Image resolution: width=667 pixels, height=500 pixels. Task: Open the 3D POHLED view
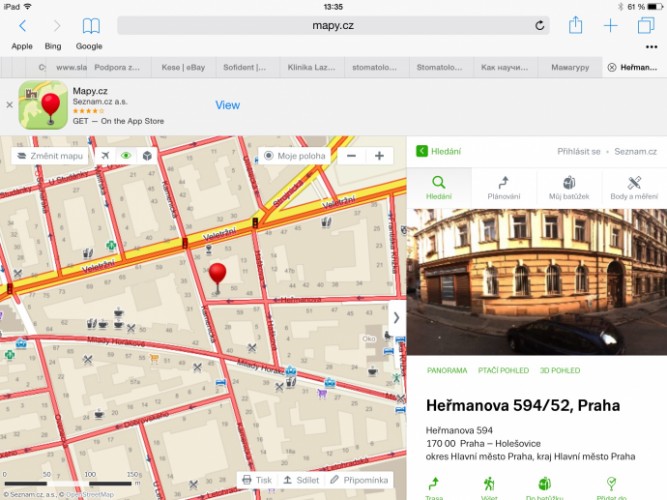(560, 370)
